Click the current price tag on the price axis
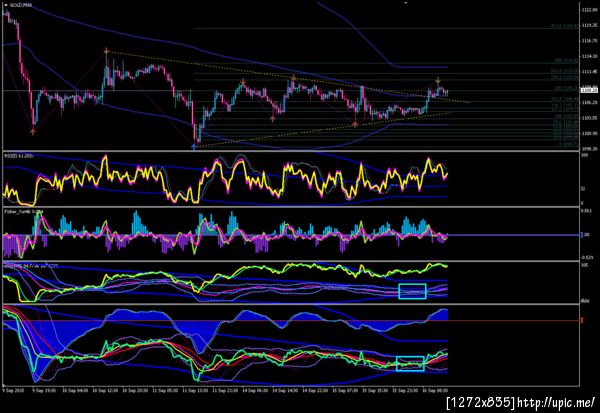Image resolution: width=600 pixels, height=413 pixels. (x=589, y=90)
